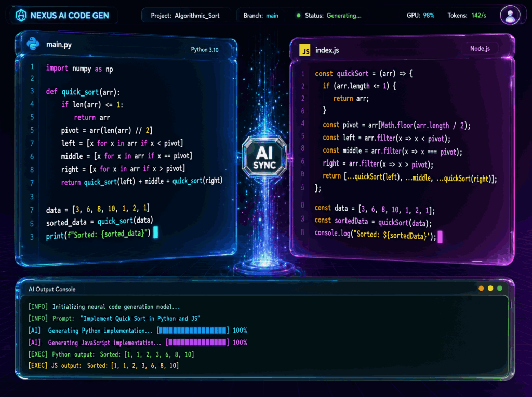
Task: Click 'const left = arr.filter' line
Action: pos(387,139)
